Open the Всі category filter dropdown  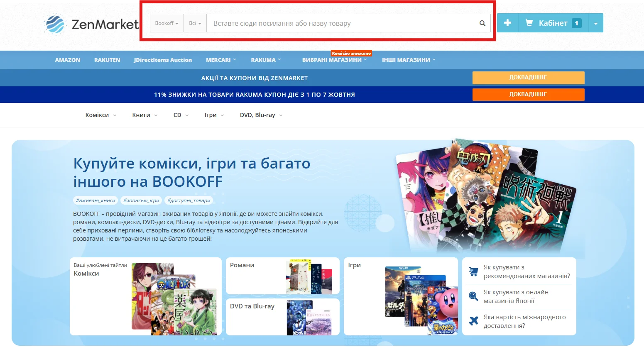point(195,23)
